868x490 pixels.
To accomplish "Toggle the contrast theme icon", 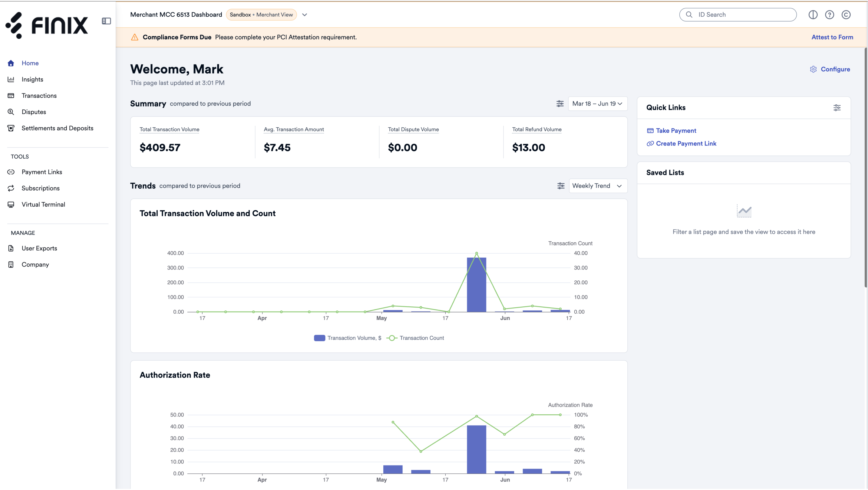I will tap(813, 15).
